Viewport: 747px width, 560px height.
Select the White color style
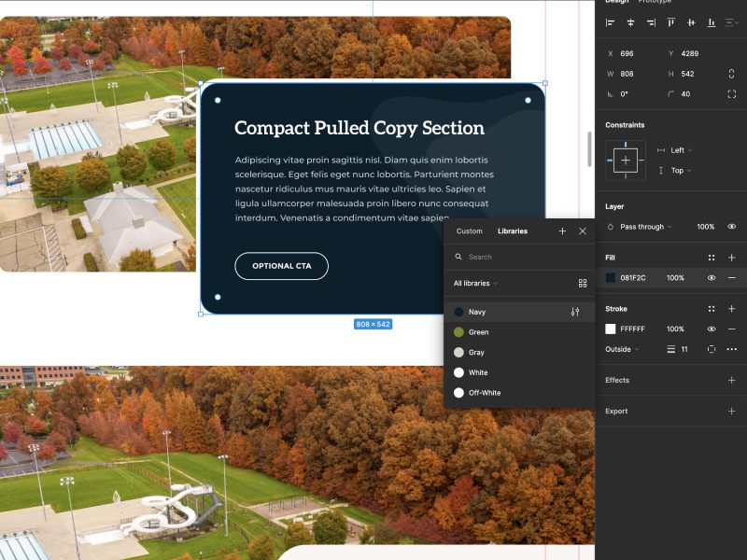pos(519,372)
